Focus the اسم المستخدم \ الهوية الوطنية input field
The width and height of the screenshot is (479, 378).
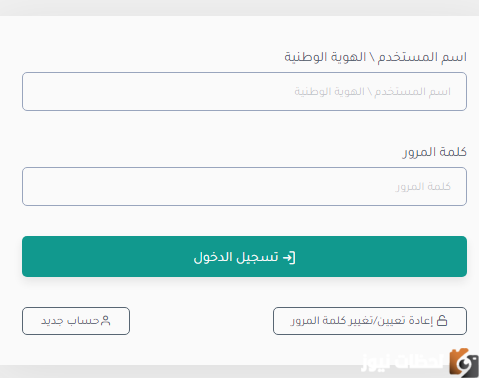[244, 91]
